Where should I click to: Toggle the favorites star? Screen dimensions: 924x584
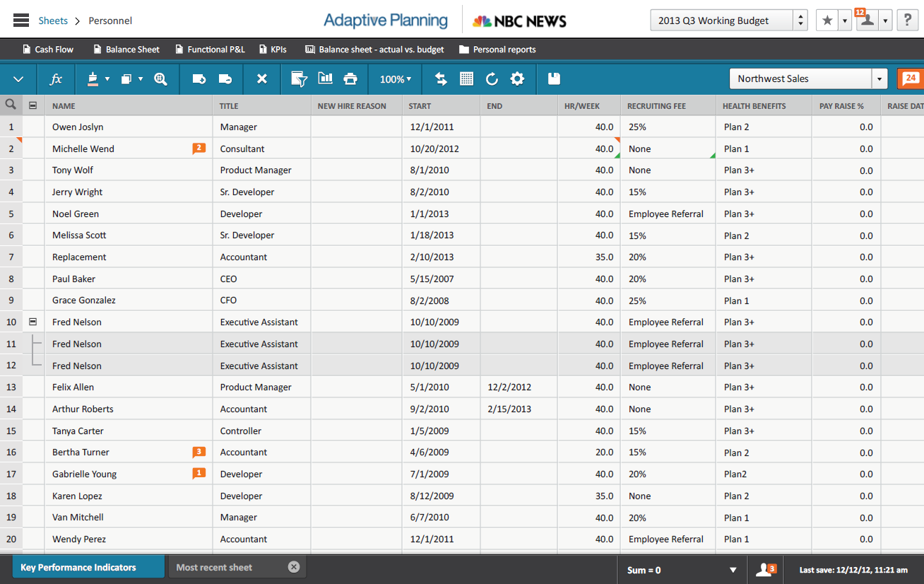(x=827, y=20)
